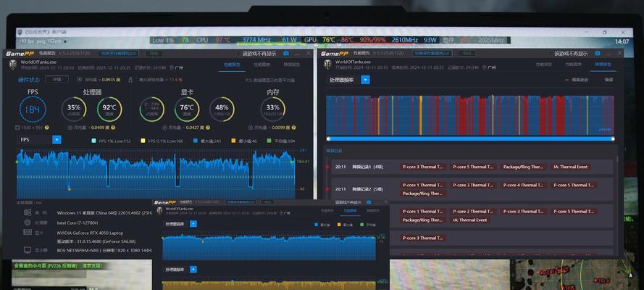Click the camera icon in bottom GamePP window
Screen dimensions: 644x290
369,202
